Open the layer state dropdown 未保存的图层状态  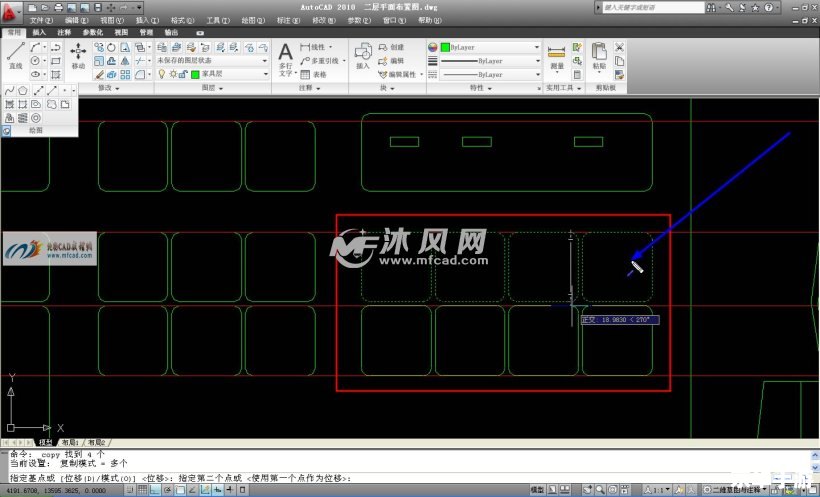tap(213, 61)
